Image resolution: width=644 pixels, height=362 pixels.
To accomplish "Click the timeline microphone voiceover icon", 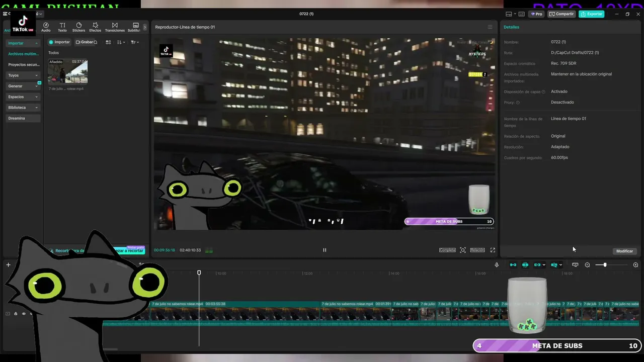I will [x=497, y=265].
